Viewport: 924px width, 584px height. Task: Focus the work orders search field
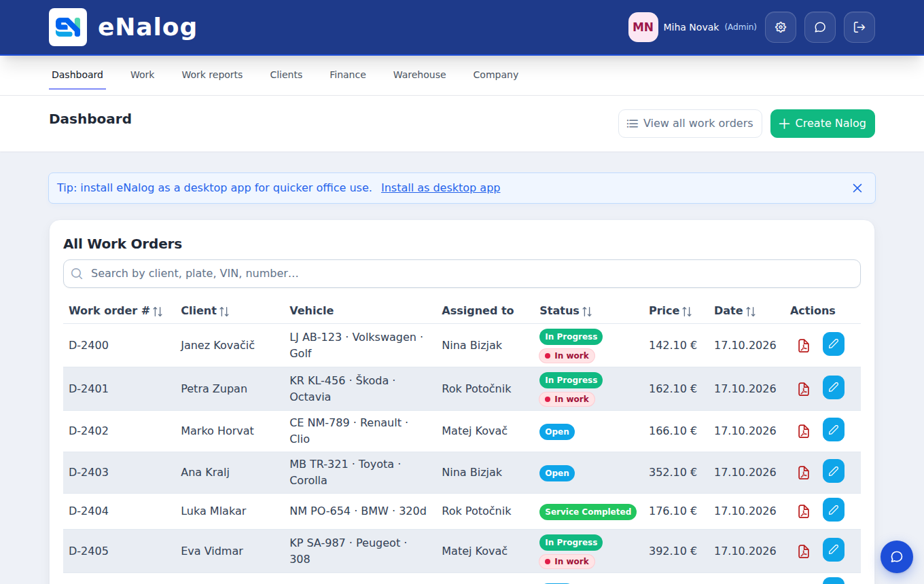point(462,274)
